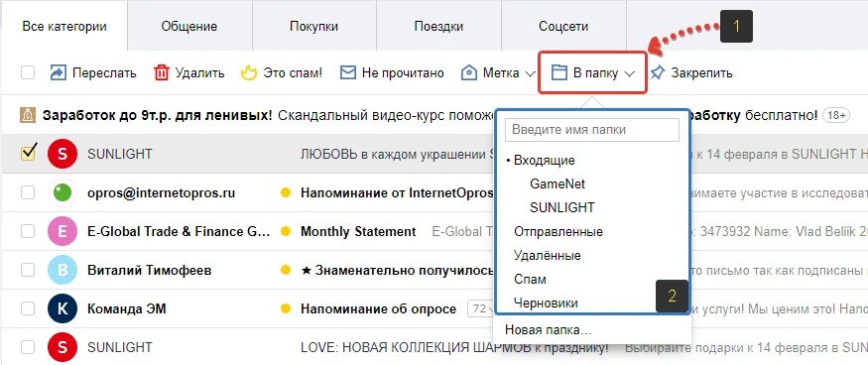868x365 pixels.
Task: Click the E-Global Trade pink avatar
Action: pyautogui.click(x=62, y=231)
